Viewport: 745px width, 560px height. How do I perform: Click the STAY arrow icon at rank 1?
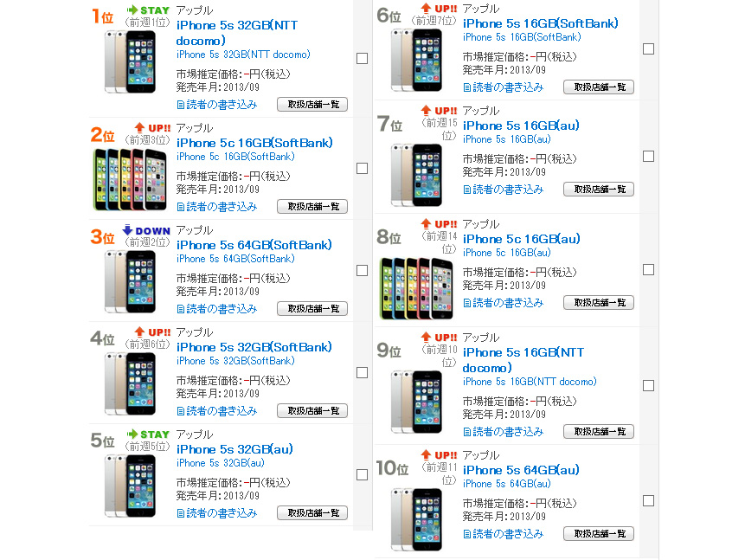132,10
